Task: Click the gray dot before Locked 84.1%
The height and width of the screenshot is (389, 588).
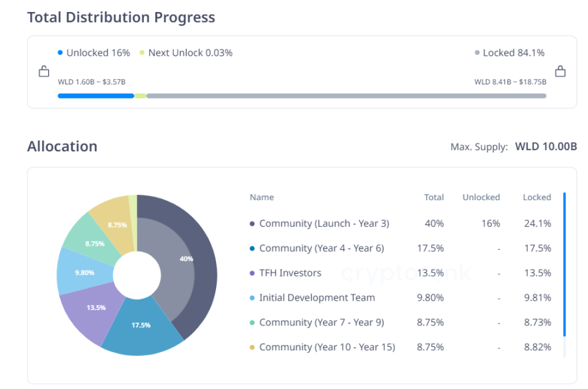Action: 477,53
